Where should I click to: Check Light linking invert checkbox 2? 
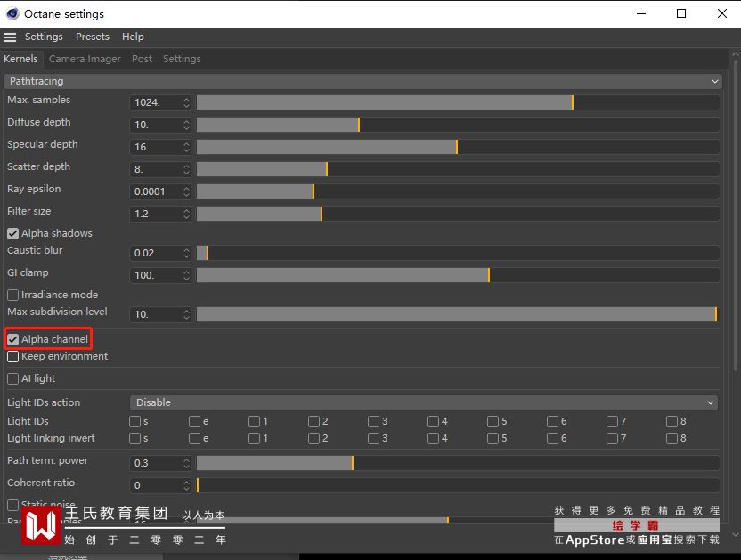point(313,439)
